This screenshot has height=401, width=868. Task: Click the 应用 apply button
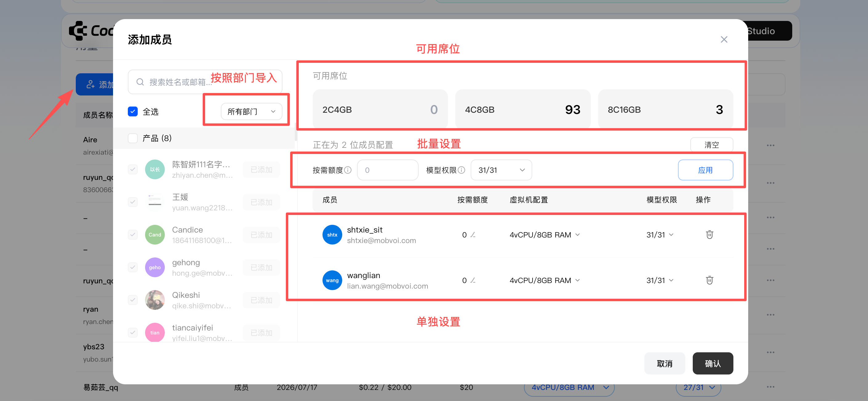[705, 170]
